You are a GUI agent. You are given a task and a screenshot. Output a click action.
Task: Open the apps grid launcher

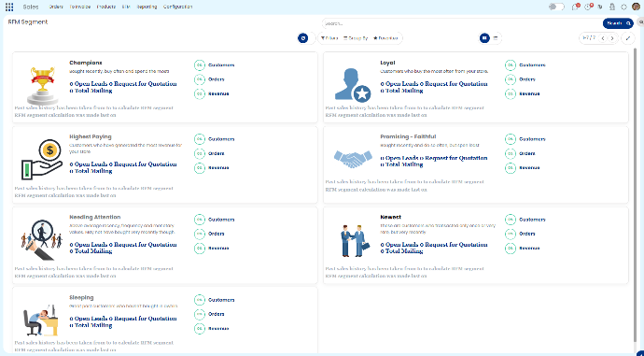pos(9,7)
